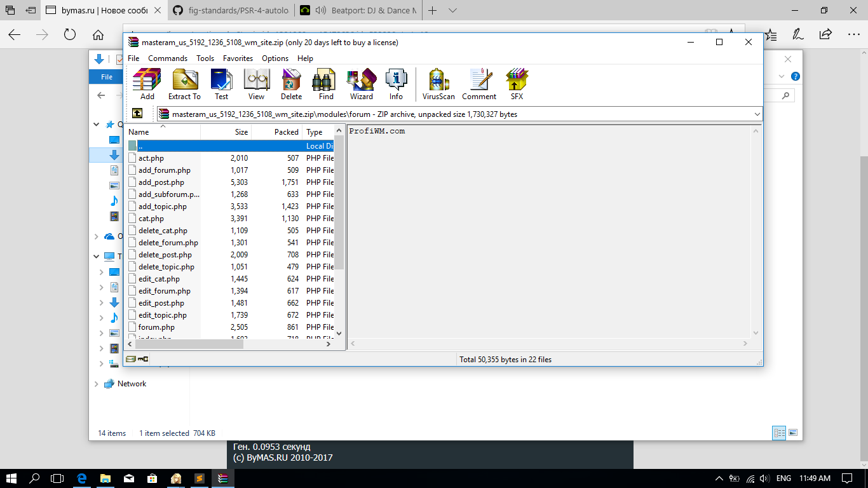Create SFX self-extracting archive

(x=517, y=84)
